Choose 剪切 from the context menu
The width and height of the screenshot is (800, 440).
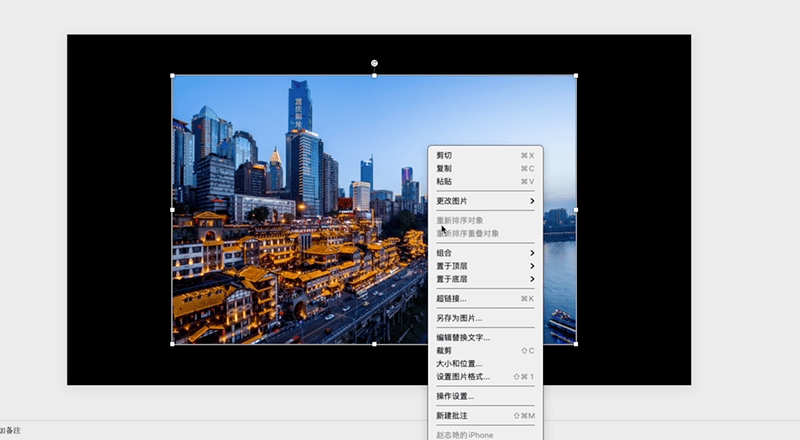[x=485, y=156]
